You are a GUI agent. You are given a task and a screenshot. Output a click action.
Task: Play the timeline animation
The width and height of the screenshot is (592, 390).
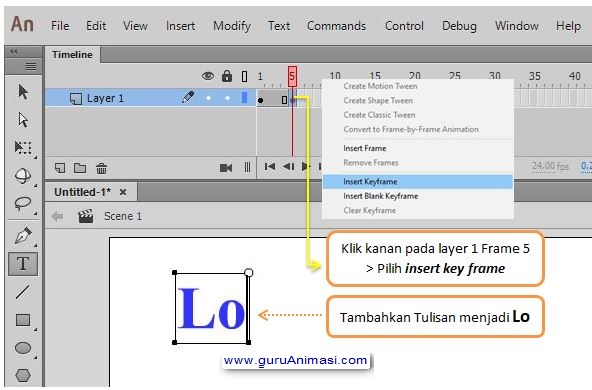[306, 166]
